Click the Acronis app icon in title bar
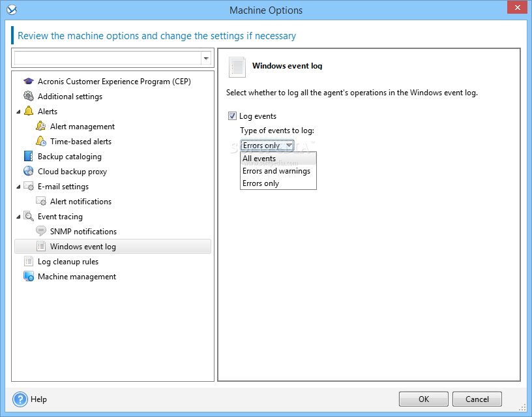The image size is (532, 417). (12, 10)
